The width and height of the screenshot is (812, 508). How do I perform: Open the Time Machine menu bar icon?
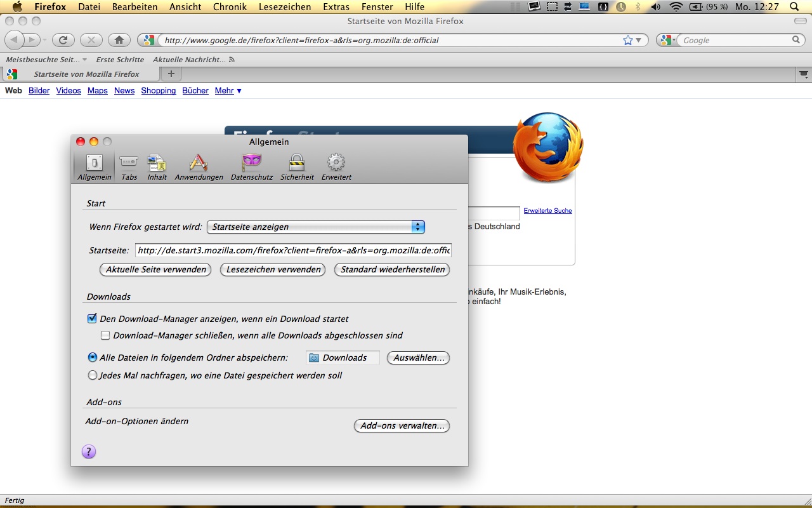click(x=621, y=7)
